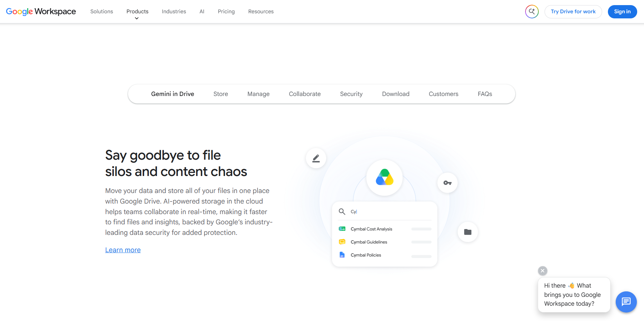Viewport: 644px width, 321px height.
Task: Open the Resources menu
Action: pyautogui.click(x=261, y=12)
